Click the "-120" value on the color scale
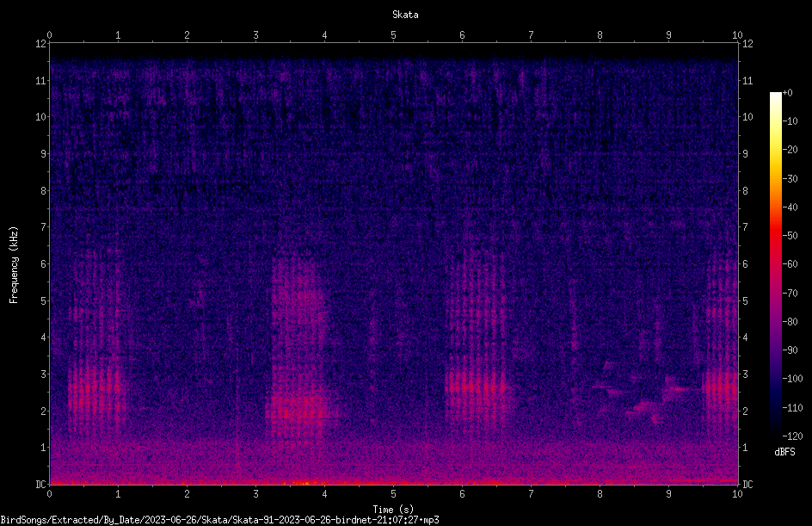Screen dimensions: 812x526 tap(792, 436)
